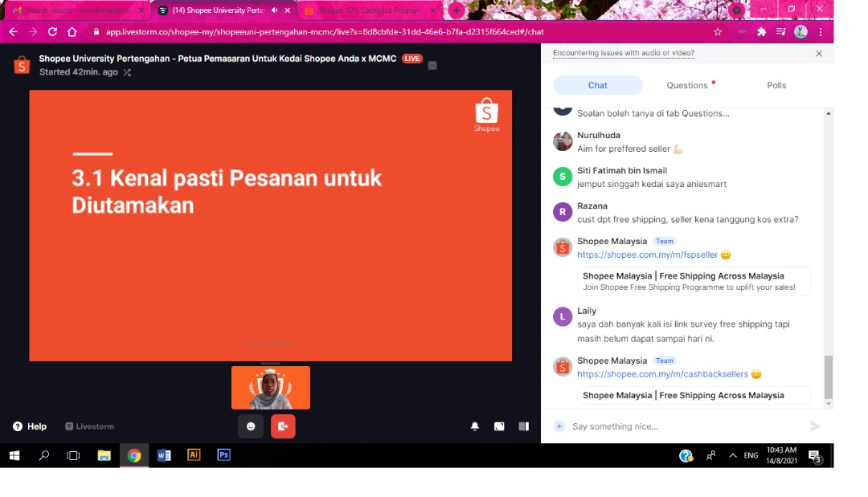Click Nurulhuda's message 'Aim for preffered seller'
The width and height of the screenshot is (868, 497).
click(630, 149)
